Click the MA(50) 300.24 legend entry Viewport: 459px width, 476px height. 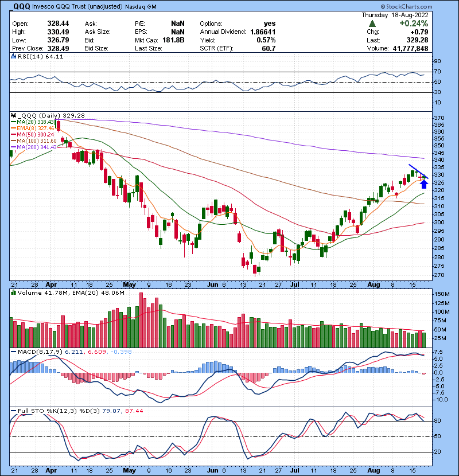tap(35, 134)
